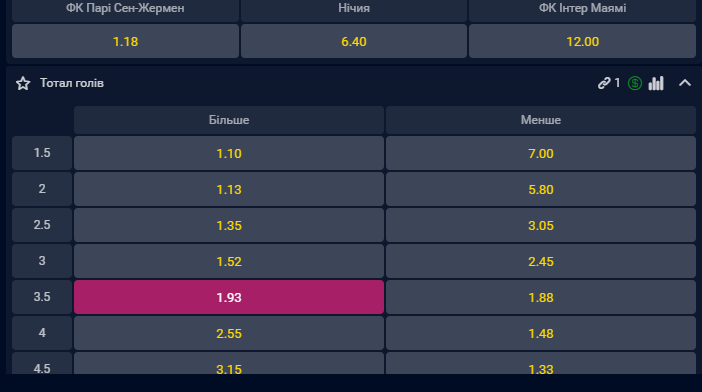Select over 2.5 goals at 1.35
This screenshot has height=392, width=702.
[x=229, y=225]
